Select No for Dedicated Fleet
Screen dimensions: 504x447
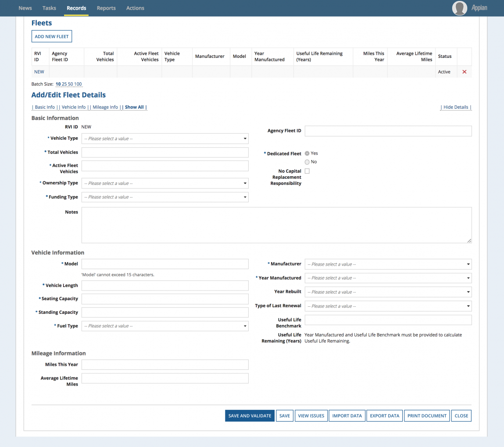coord(307,162)
